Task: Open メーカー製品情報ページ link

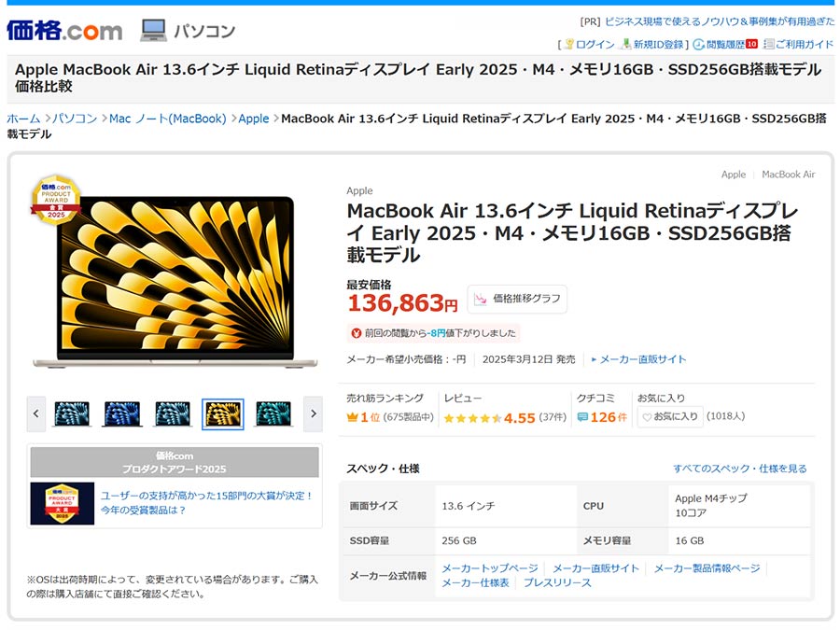Action: click(707, 568)
